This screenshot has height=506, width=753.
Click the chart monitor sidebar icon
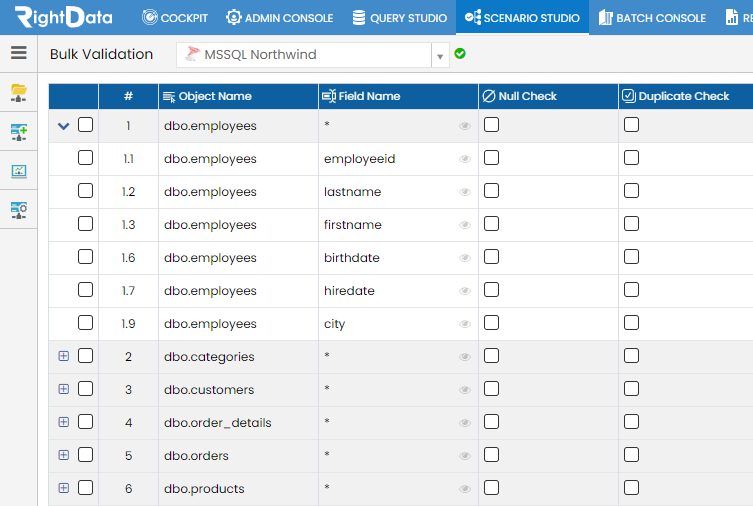tap(19, 171)
